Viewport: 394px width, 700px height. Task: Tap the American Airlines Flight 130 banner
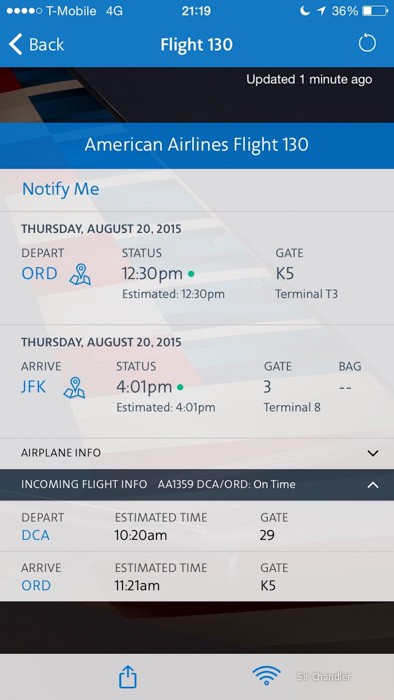197,146
